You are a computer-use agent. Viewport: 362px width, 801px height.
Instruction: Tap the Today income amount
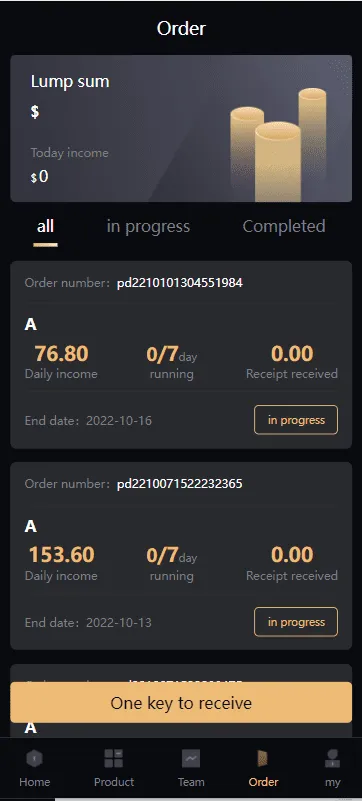(x=40, y=177)
